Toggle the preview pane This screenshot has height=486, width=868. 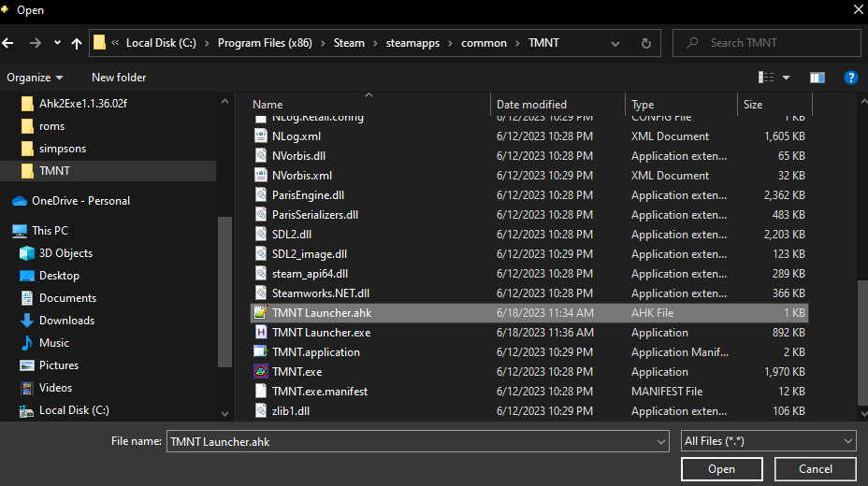tap(817, 78)
